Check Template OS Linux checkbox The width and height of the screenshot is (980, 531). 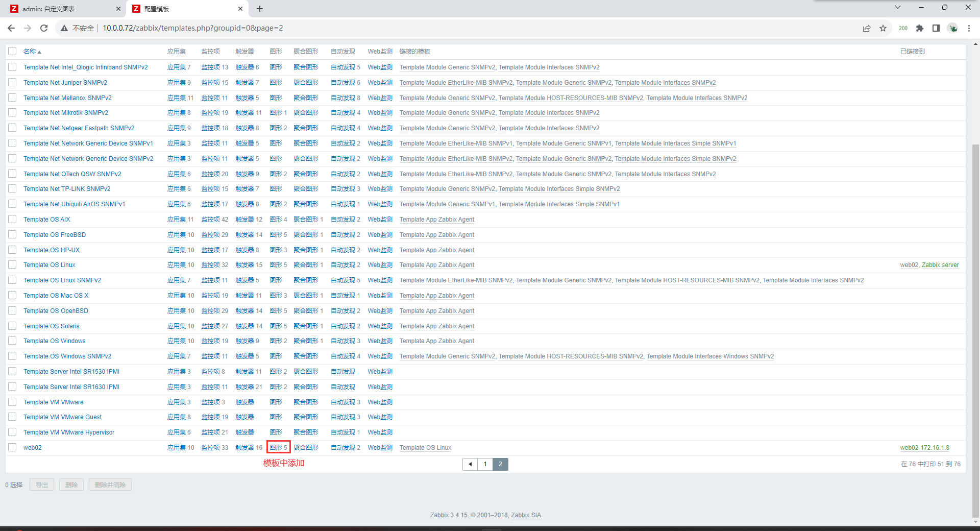coord(12,264)
